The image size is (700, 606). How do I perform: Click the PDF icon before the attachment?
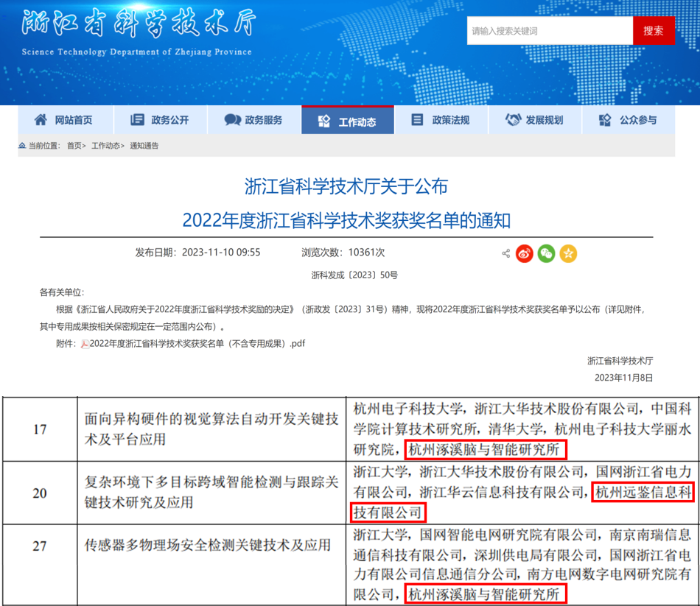coord(85,344)
